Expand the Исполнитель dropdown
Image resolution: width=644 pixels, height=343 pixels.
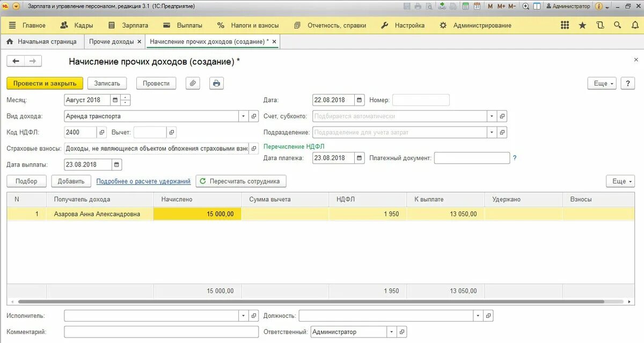coord(243,316)
